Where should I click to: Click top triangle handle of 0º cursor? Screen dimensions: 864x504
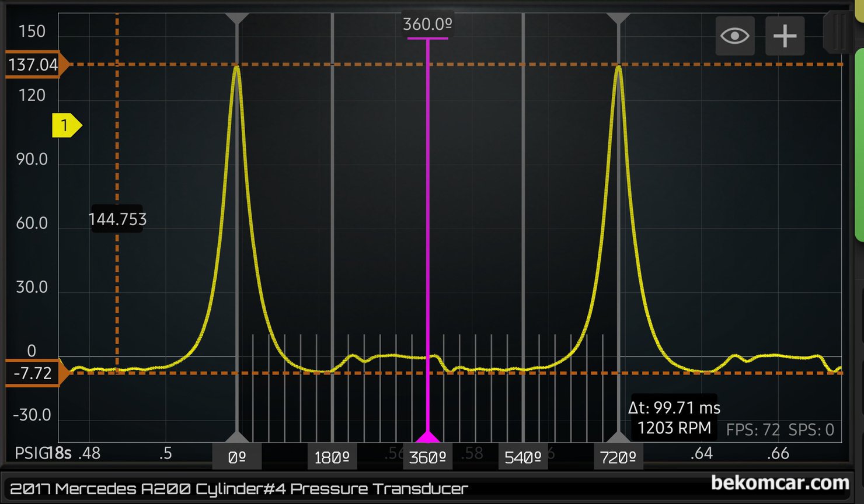(x=236, y=19)
